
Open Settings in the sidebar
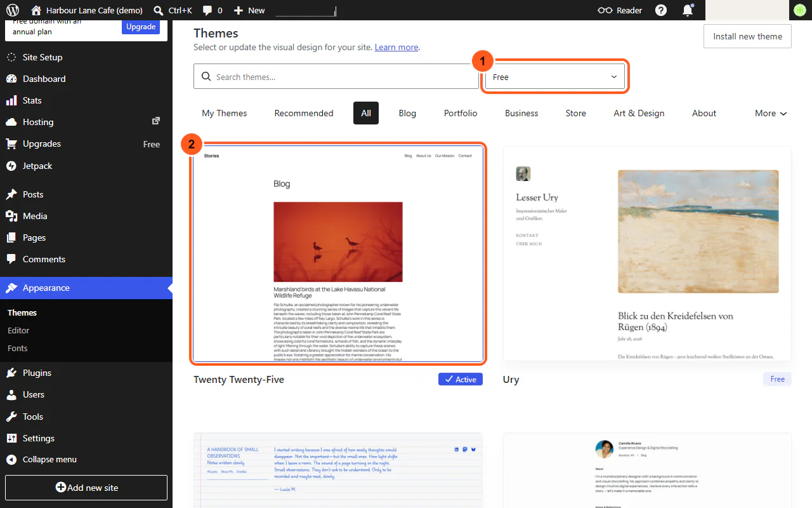[86, 438]
